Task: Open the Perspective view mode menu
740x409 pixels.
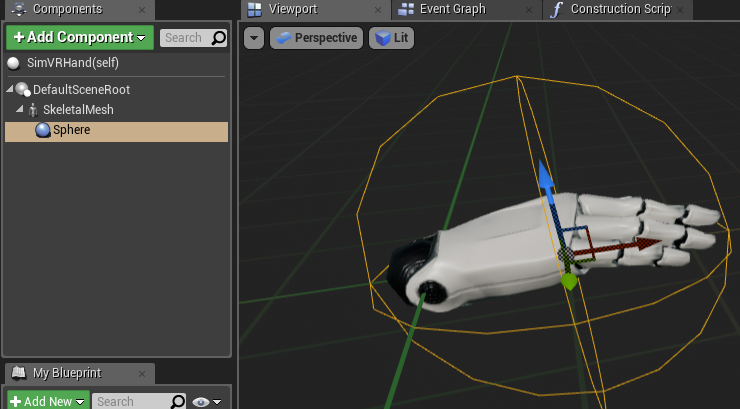Action: tap(316, 38)
